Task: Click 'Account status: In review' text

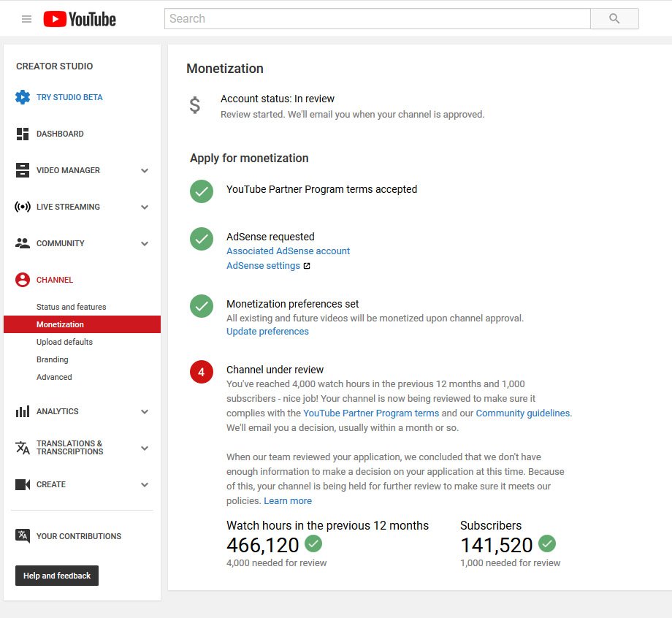Action: tap(278, 99)
